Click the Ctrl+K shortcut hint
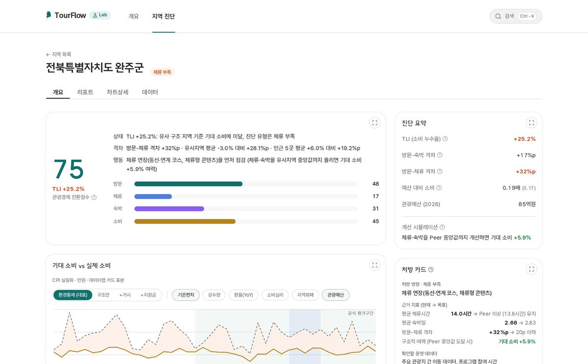Viewport: 588px width, 364px height. [x=527, y=16]
